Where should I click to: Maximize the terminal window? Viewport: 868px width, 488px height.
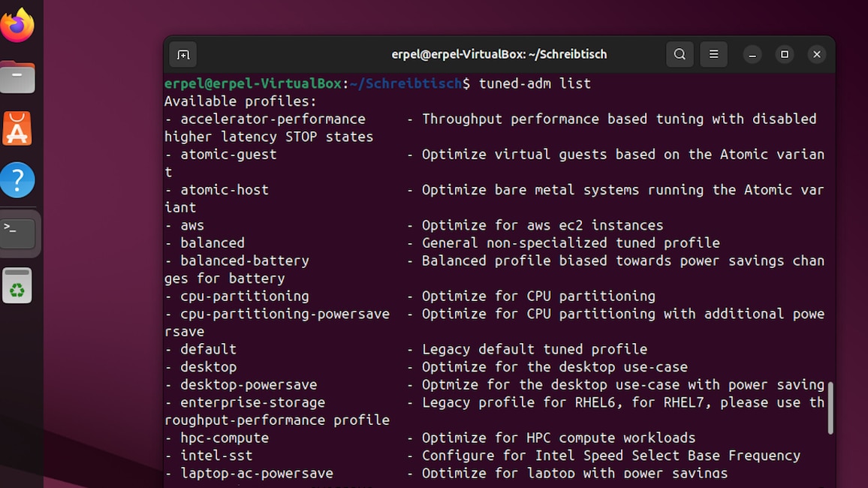(785, 54)
